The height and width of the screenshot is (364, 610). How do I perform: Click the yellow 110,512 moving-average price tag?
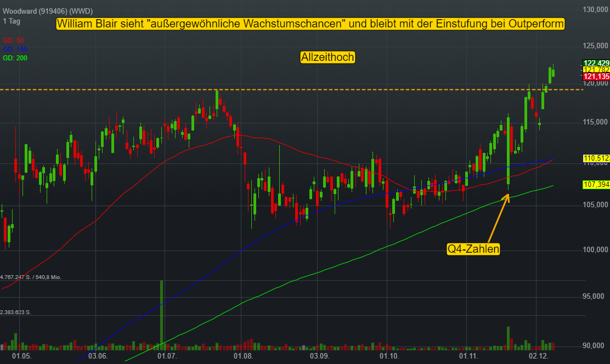[596, 158]
